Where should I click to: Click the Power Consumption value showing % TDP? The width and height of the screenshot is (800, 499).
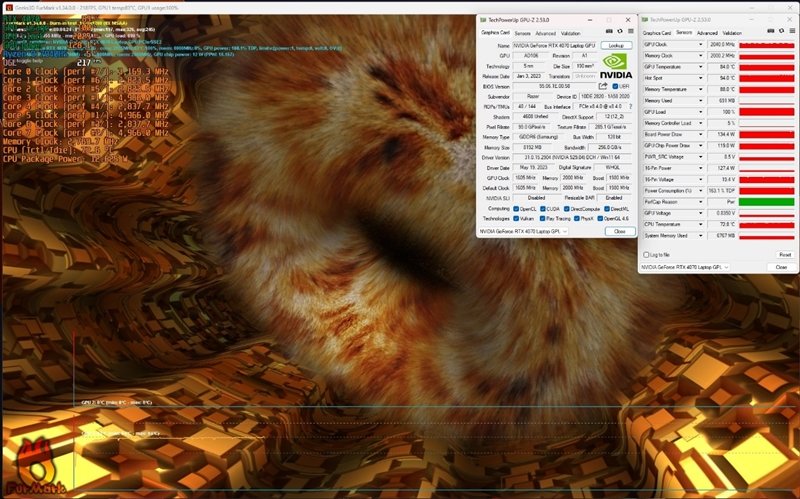pos(721,190)
